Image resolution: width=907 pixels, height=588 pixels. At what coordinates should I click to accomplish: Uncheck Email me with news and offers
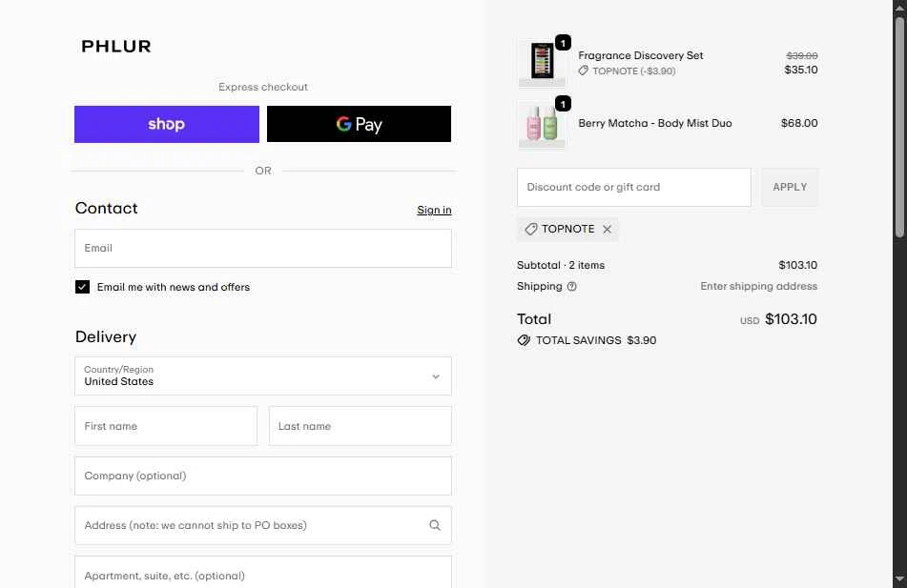(x=83, y=287)
